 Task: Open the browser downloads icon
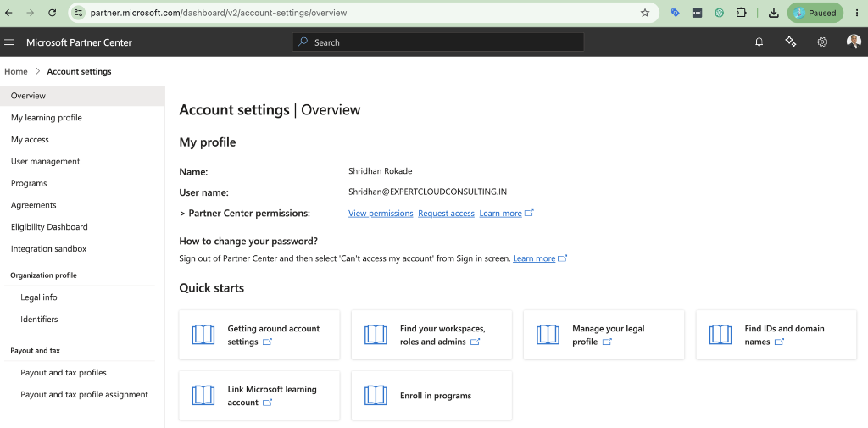pos(774,13)
